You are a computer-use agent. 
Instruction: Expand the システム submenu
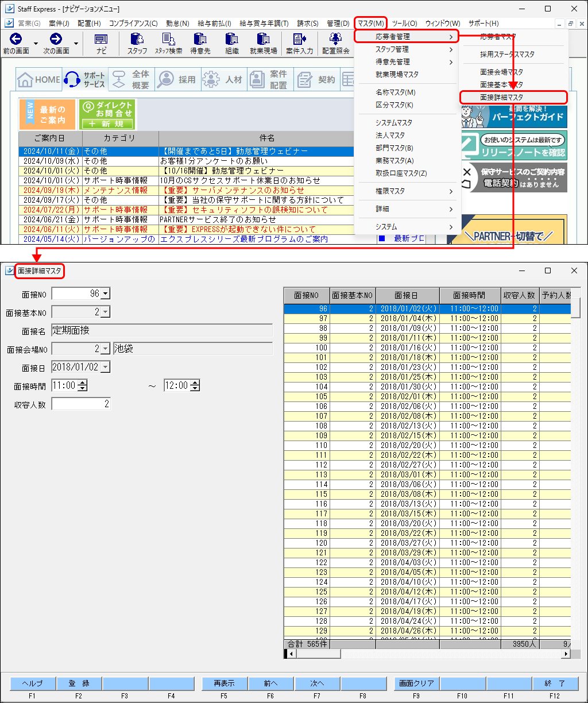pos(407,227)
